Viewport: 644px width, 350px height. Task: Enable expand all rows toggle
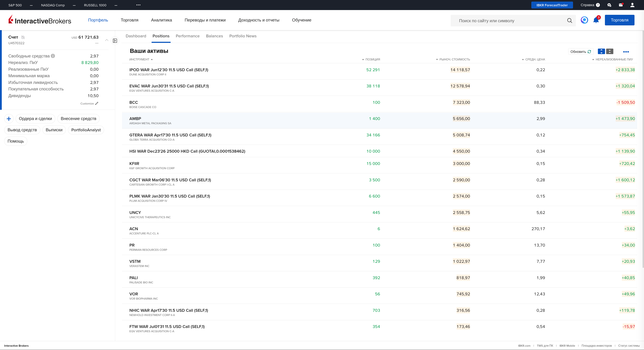601,51
